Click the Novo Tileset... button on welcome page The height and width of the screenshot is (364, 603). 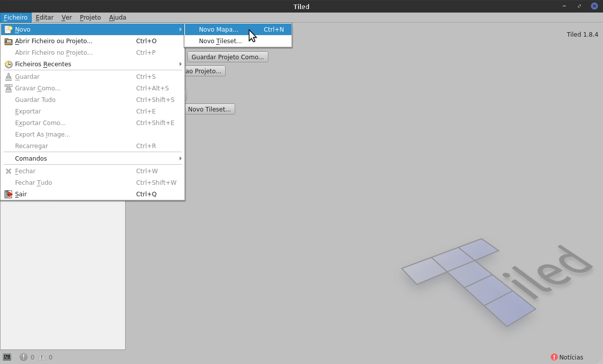[x=210, y=109]
